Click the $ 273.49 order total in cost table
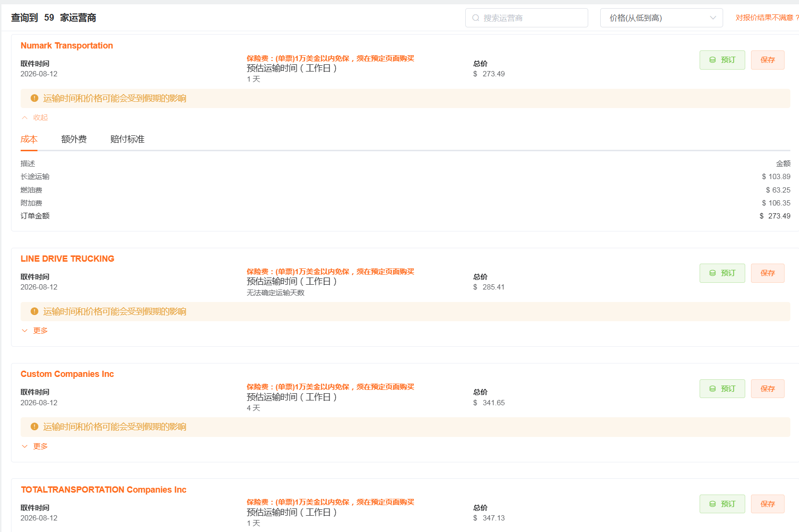799x532 pixels. click(775, 216)
